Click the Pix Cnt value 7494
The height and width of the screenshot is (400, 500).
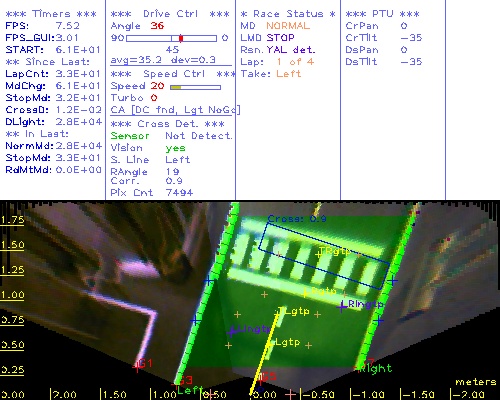tap(179, 193)
